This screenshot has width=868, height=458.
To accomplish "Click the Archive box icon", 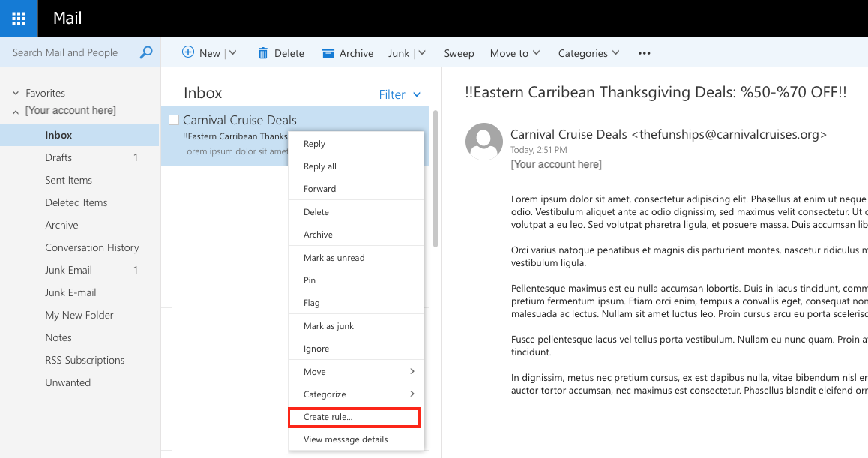I will click(x=328, y=53).
